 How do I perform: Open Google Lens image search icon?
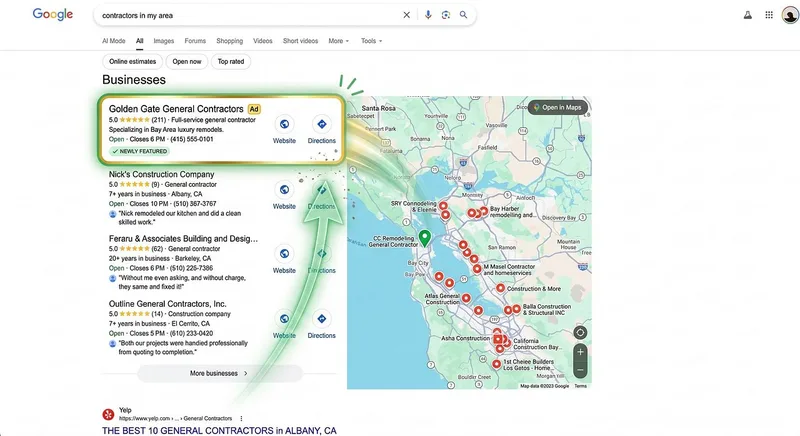[446, 15]
